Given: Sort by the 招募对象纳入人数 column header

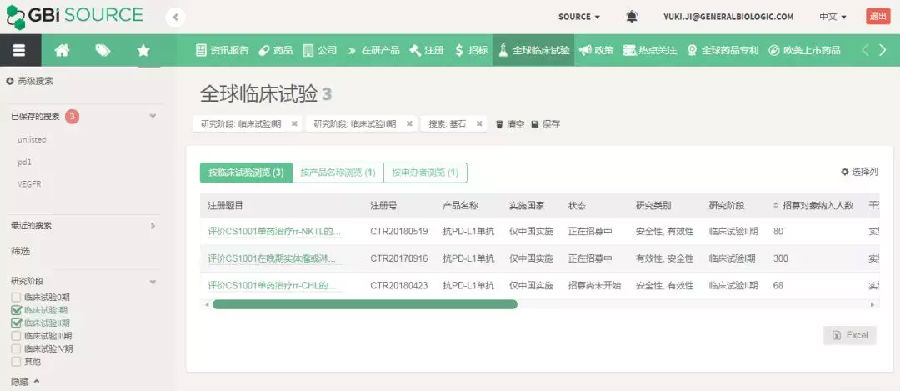Looking at the screenshot, I should (814, 205).
